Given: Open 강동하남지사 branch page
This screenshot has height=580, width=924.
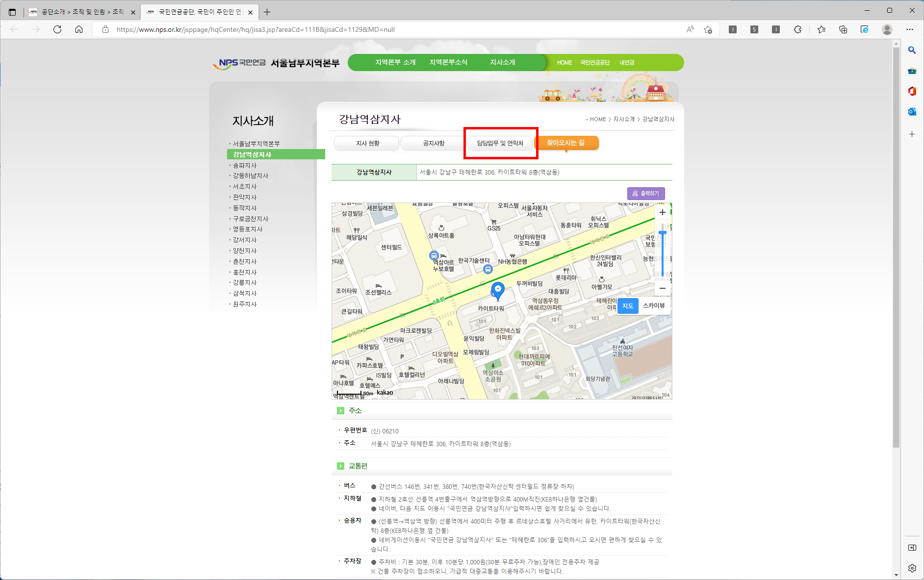Looking at the screenshot, I should (x=250, y=176).
